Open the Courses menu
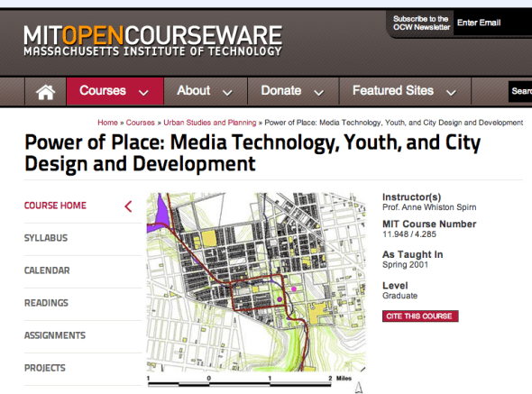This screenshot has height=394, width=532. click(115, 91)
